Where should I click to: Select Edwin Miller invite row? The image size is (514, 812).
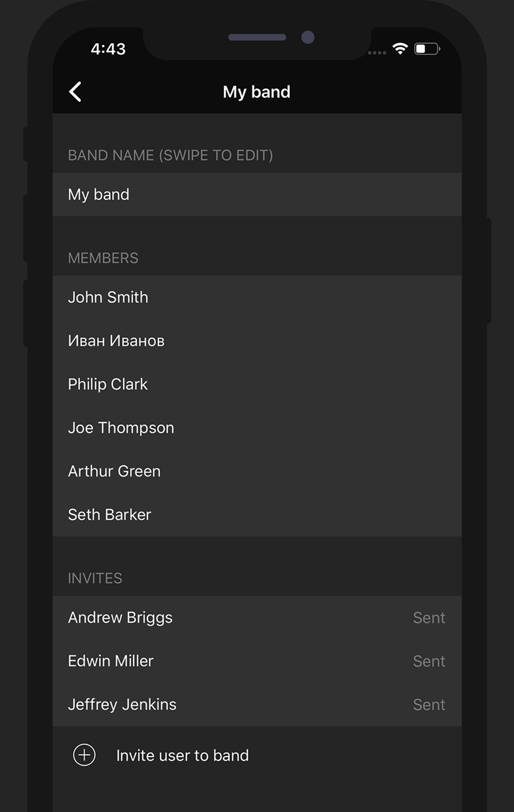257,661
